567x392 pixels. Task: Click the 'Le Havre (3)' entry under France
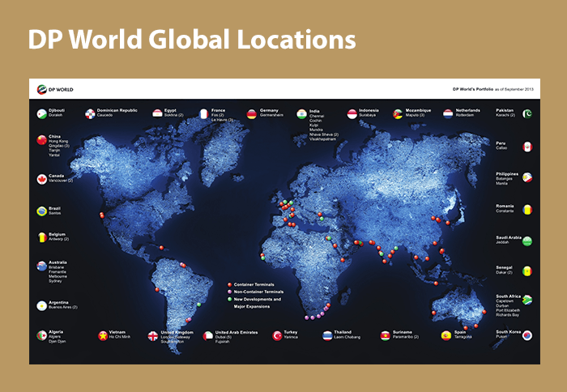222,120
